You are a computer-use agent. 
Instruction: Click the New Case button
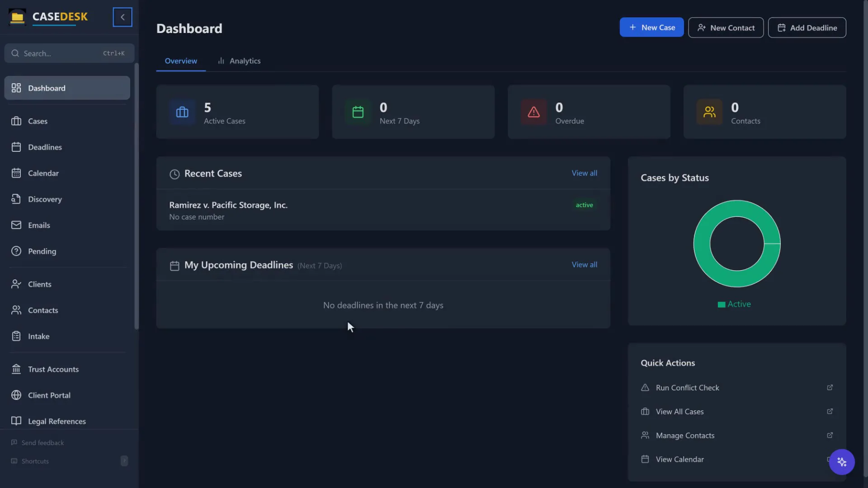coord(651,28)
